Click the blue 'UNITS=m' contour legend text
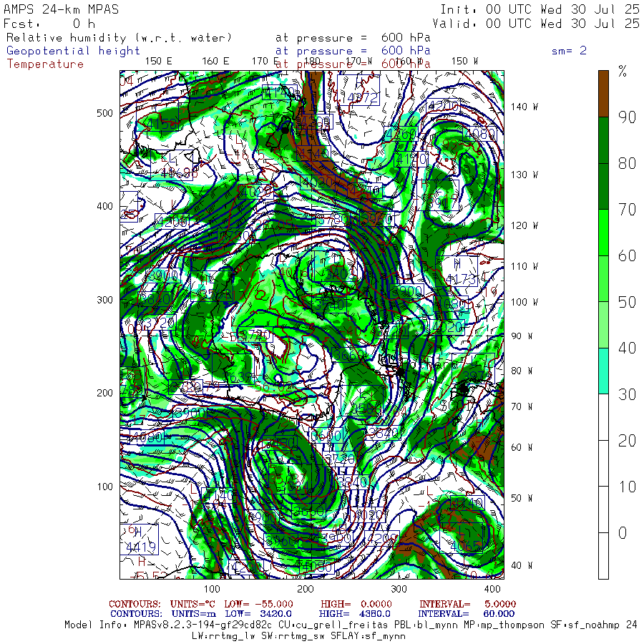The width and height of the screenshot is (644, 644). click(x=194, y=614)
